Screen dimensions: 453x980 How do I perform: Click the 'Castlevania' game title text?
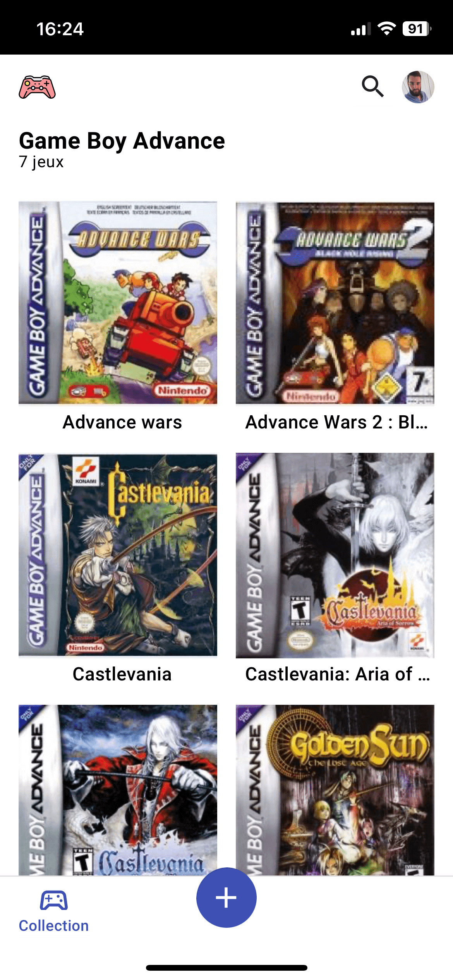[122, 674]
